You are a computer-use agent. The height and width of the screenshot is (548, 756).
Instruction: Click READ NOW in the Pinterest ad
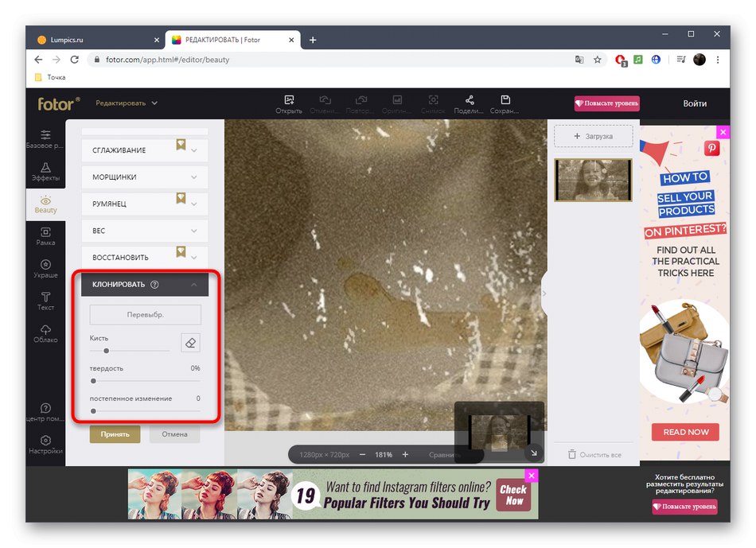tap(686, 432)
